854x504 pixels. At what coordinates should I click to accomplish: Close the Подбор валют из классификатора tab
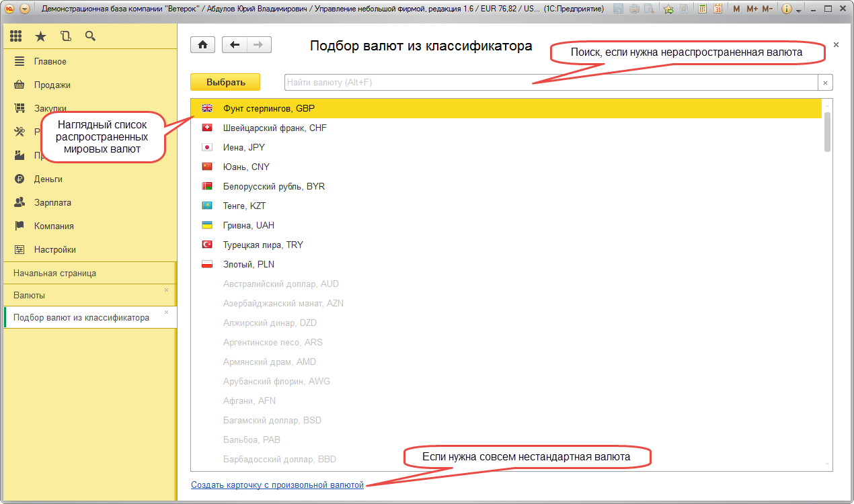pyautogui.click(x=166, y=312)
